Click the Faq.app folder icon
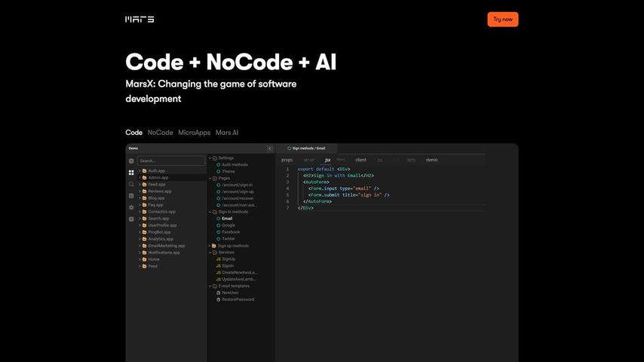This screenshot has width=644, height=362. (x=144, y=204)
